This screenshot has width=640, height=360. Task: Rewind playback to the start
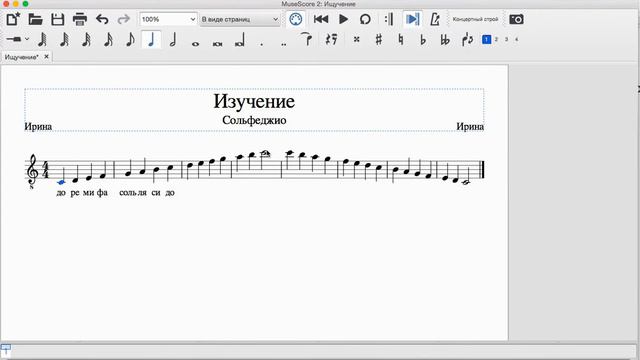(321, 19)
